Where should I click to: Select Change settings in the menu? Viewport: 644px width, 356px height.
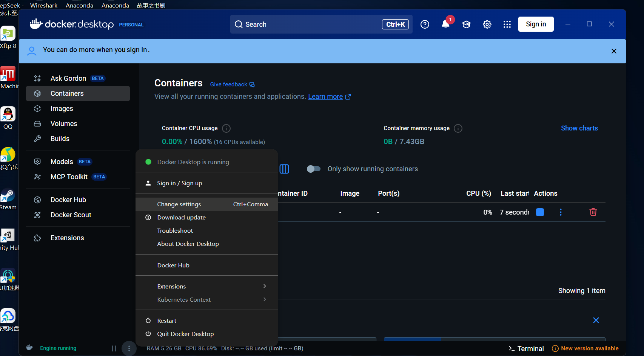pos(207,204)
